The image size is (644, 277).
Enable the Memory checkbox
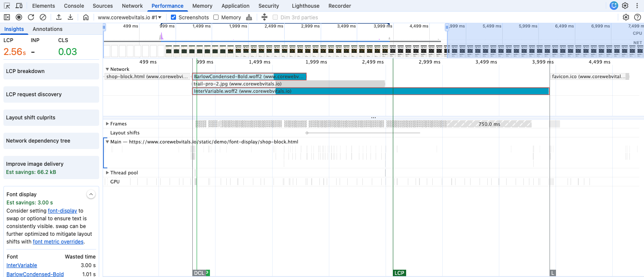[x=216, y=17]
